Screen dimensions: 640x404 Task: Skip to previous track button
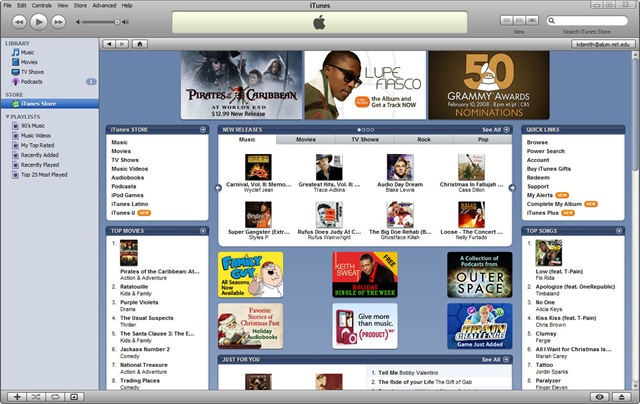click(x=19, y=22)
